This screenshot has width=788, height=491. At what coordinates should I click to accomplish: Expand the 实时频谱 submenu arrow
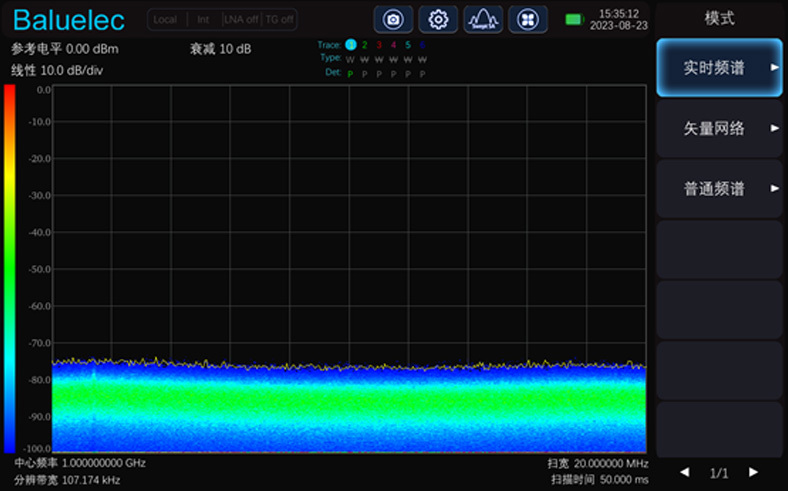tap(775, 67)
